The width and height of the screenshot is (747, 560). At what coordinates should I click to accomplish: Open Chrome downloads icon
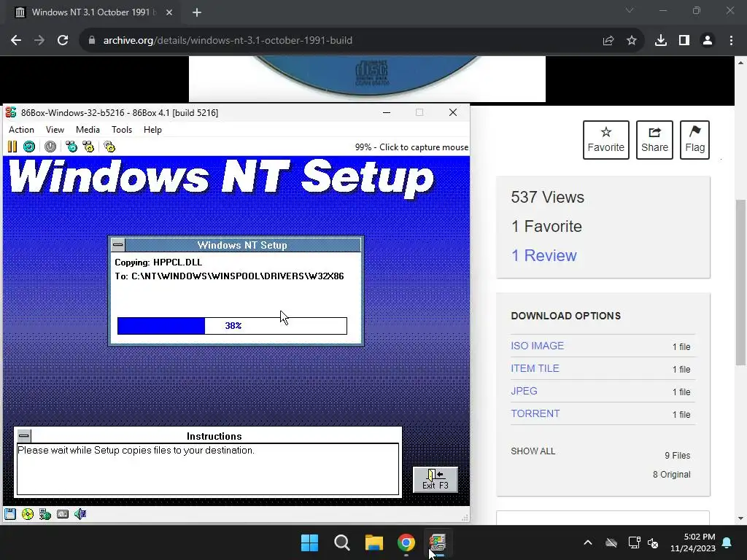point(661,41)
